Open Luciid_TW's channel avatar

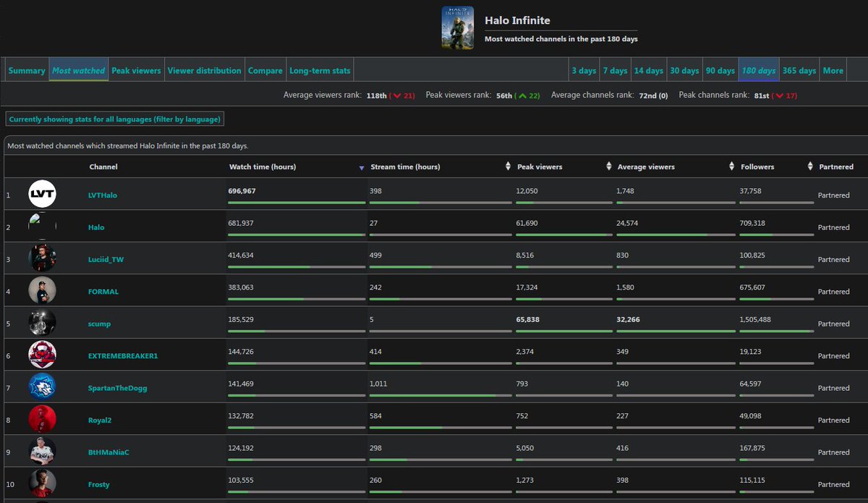coord(42,258)
